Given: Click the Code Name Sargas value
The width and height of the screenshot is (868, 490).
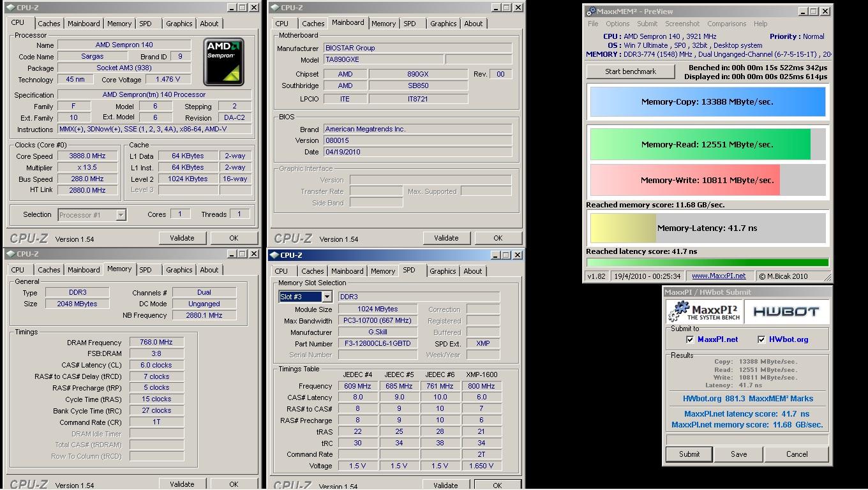Looking at the screenshot, I should (92, 57).
